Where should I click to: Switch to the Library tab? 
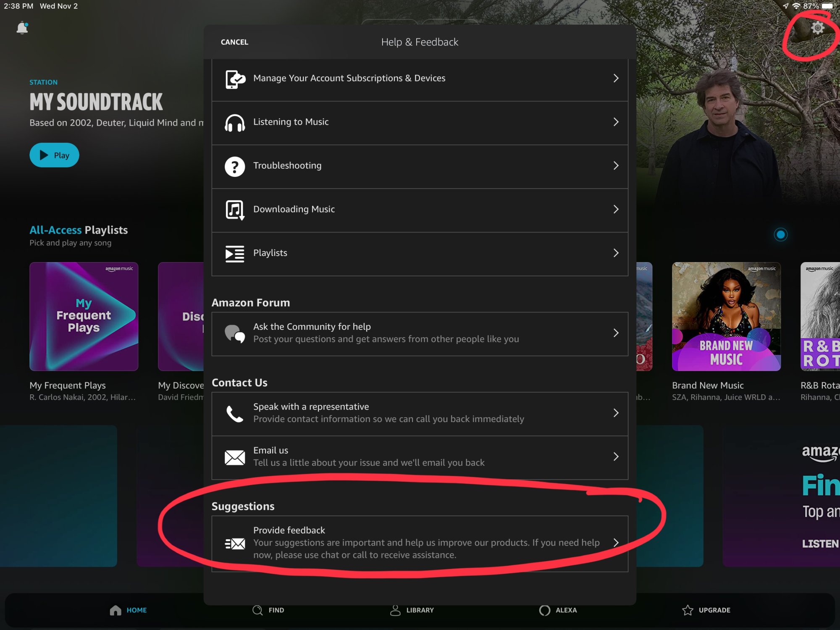[412, 610]
